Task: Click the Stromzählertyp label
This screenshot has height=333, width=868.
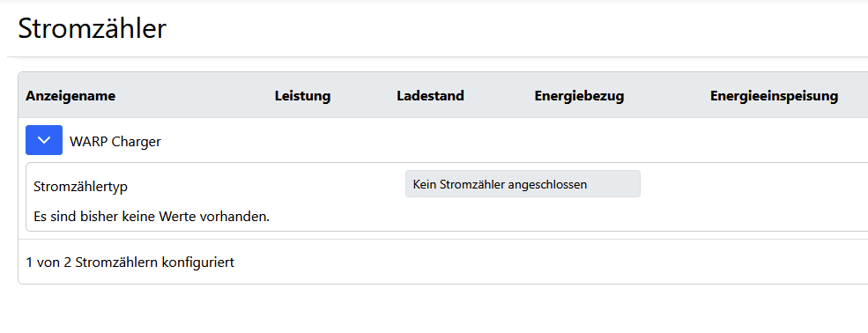Action: [x=80, y=187]
